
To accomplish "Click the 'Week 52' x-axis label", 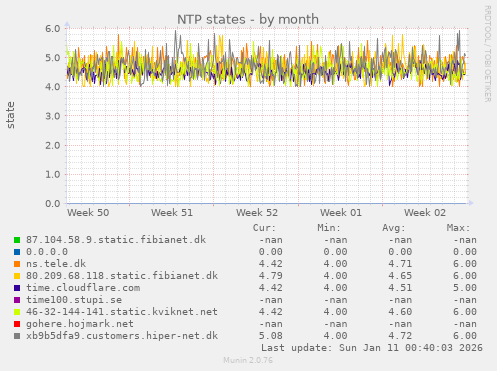I will (257, 213).
